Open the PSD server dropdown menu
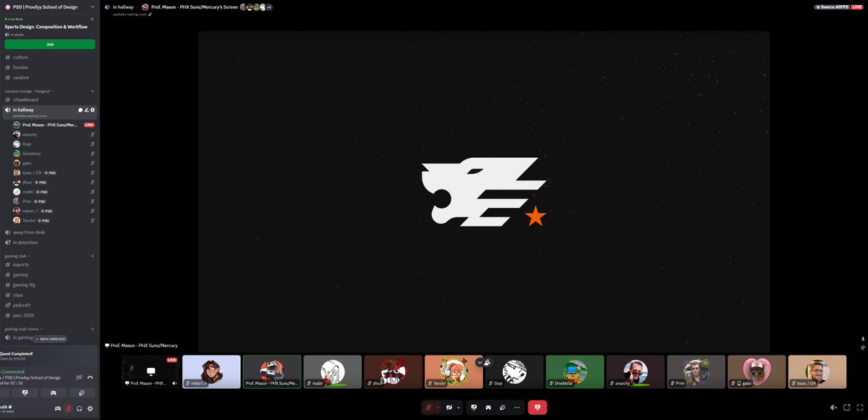The height and width of the screenshot is (420, 868). [x=49, y=7]
